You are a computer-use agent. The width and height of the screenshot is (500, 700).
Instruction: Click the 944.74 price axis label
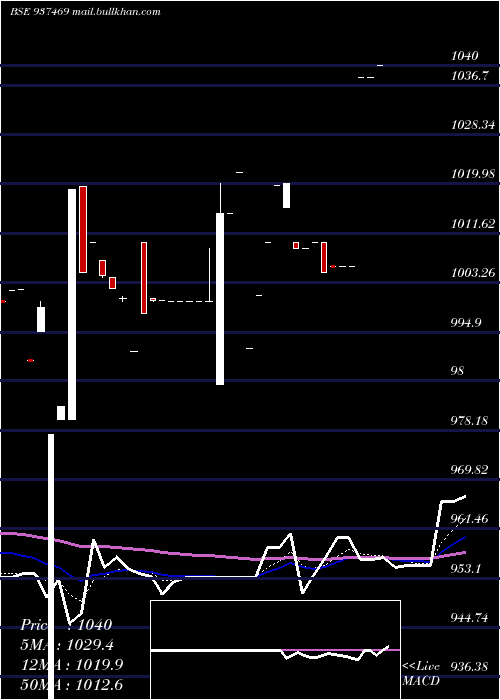click(x=469, y=617)
